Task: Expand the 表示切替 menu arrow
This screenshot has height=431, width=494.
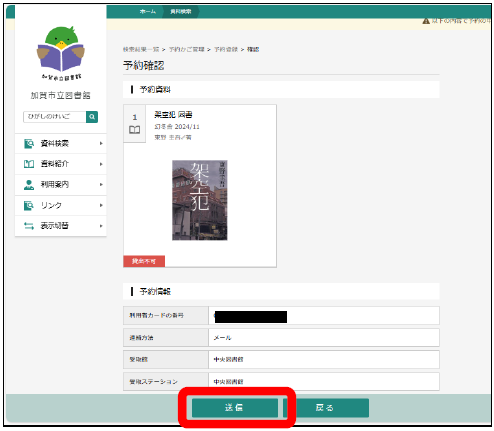Action: coord(101,226)
